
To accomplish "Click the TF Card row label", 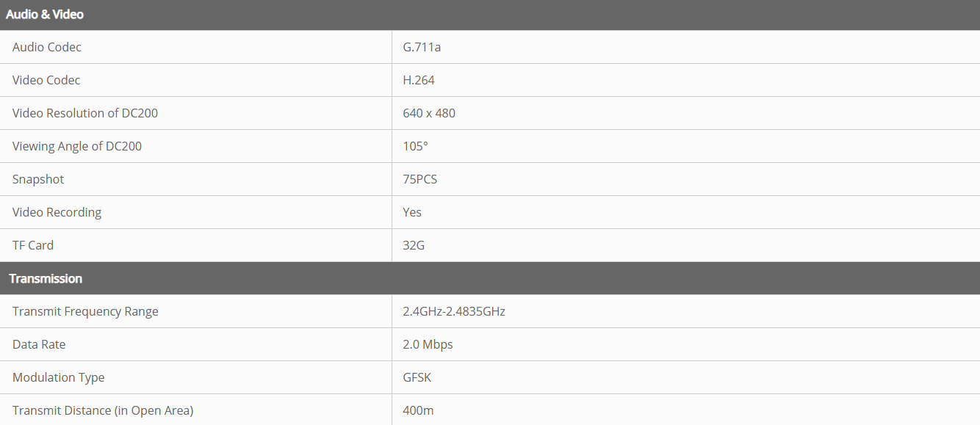I will tap(33, 246).
